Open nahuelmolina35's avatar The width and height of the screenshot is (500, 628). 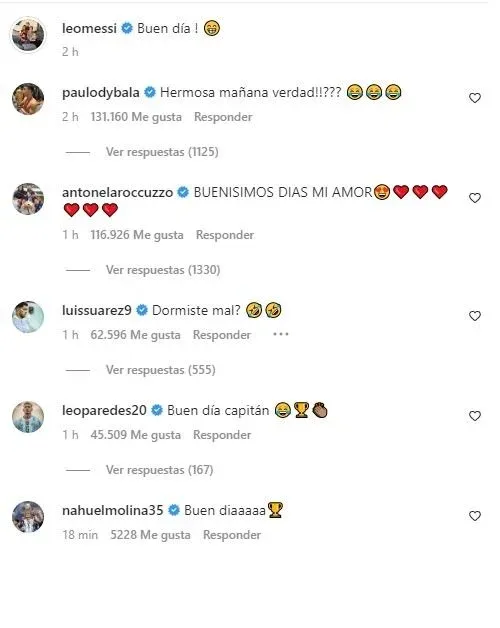coord(28,517)
